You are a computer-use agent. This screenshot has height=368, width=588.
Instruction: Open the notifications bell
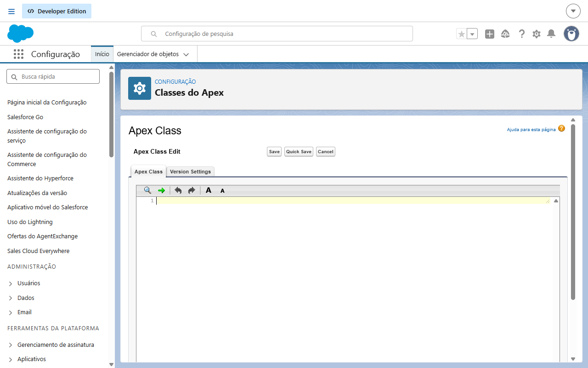[x=552, y=34]
